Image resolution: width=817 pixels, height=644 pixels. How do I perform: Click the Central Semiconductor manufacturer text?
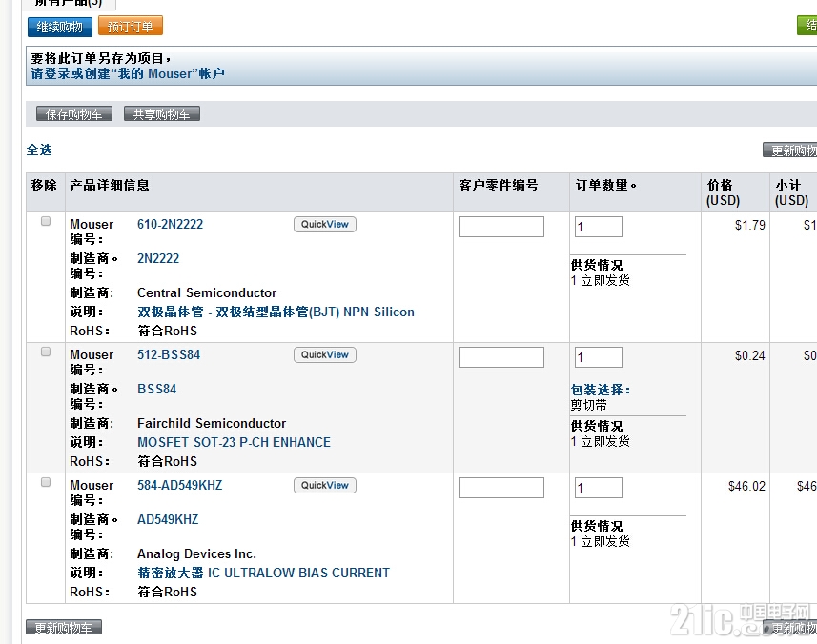click(206, 292)
